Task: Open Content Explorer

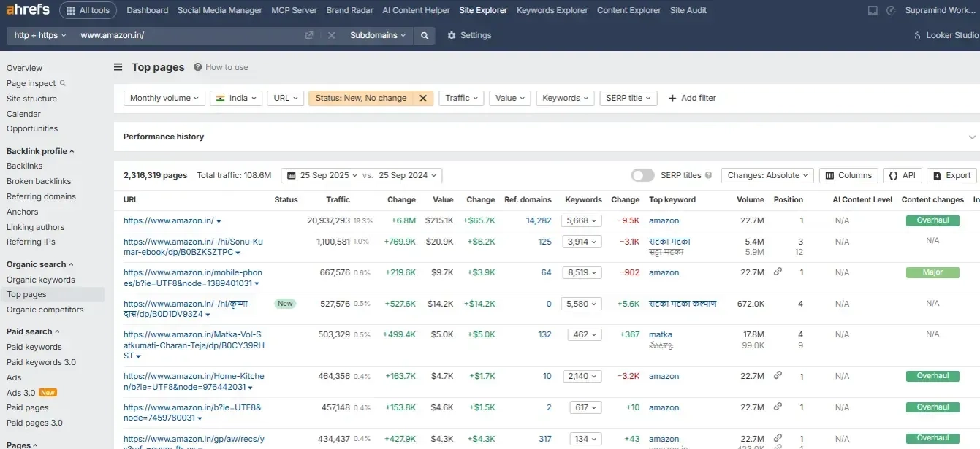Action: (x=628, y=10)
